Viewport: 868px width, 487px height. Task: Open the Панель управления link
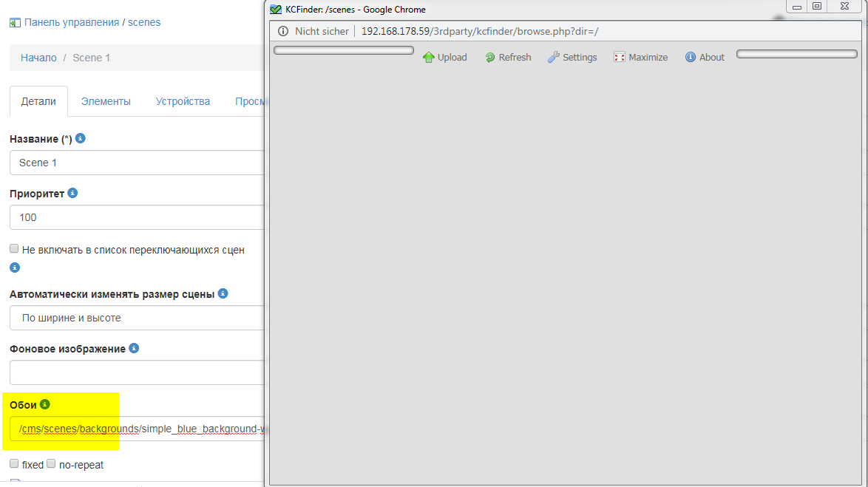coord(72,22)
